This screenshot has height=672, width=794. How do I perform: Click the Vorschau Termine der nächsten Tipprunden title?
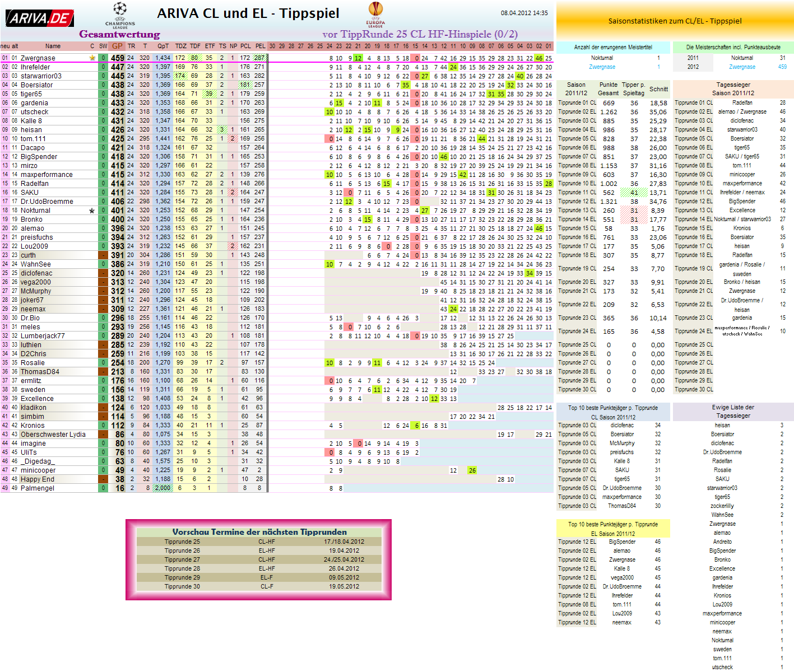(259, 532)
